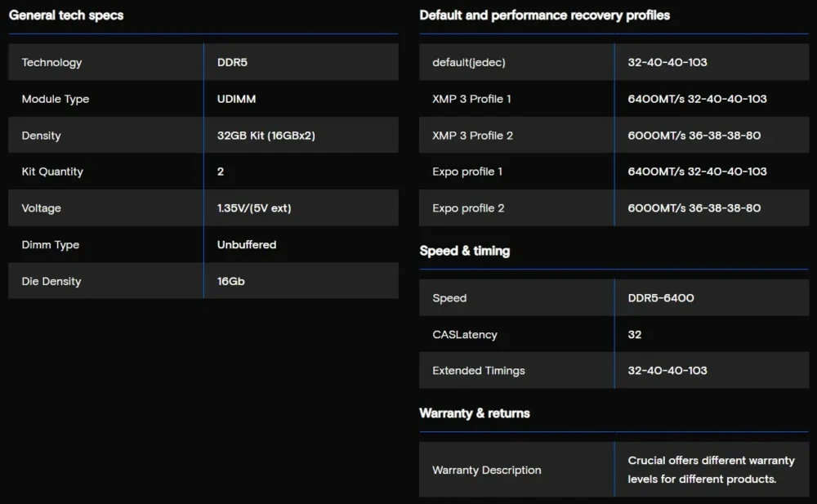
Task: Select the "XMP 3 Profile 2" label
Action: tap(472, 136)
